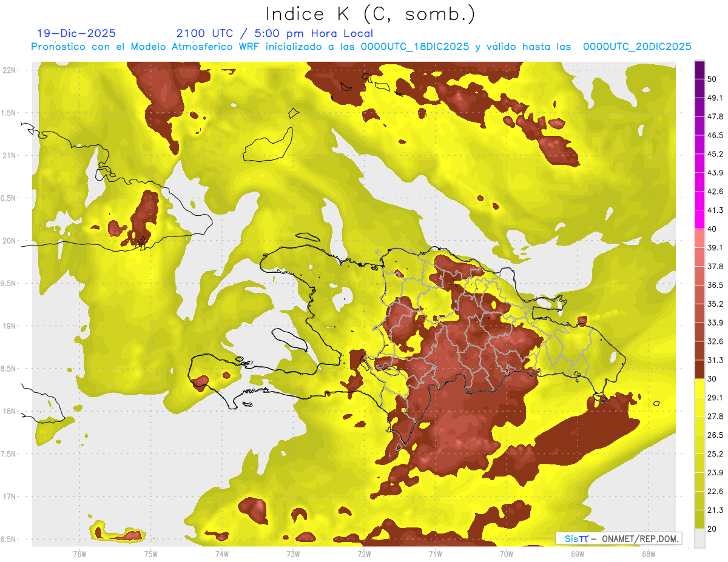Click the map title "Indice K (C, somb.)"
This screenshot has height=562, width=728.
370,15
